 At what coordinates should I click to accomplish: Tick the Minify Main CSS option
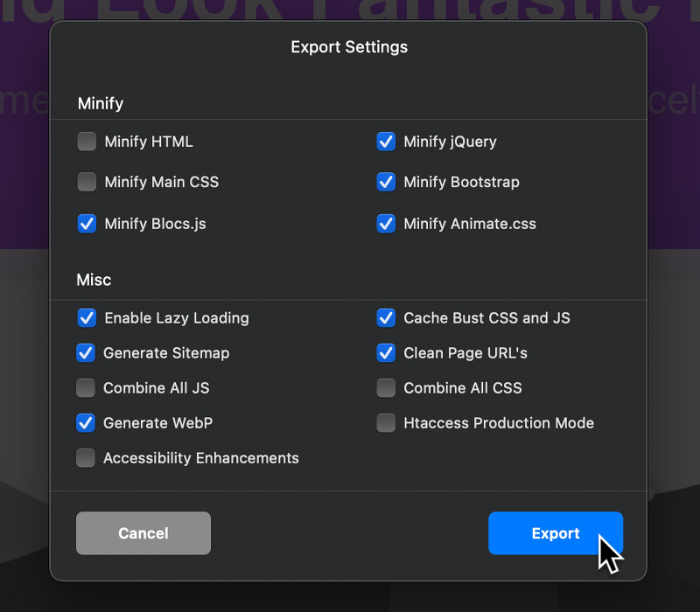[87, 182]
